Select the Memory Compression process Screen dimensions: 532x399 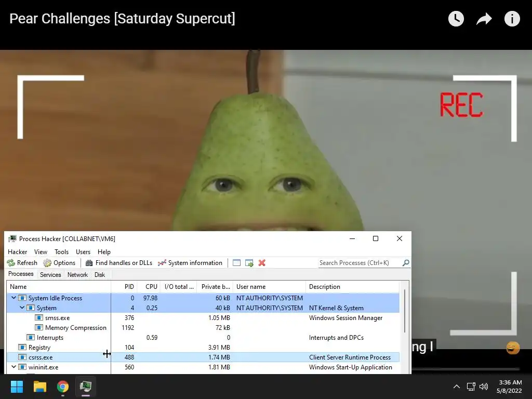coord(203,328)
